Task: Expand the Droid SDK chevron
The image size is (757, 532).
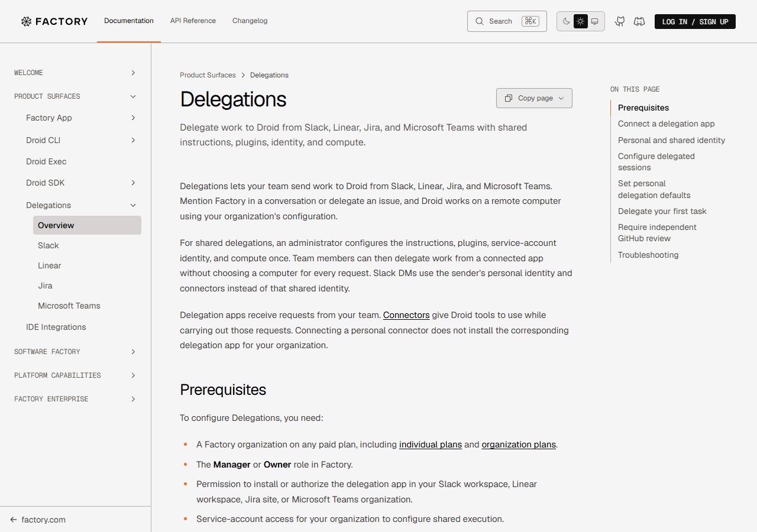Action: point(133,183)
